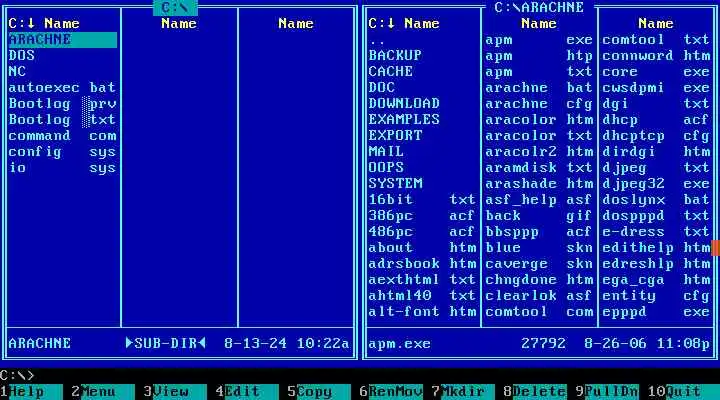Click the 3 View function key
The image size is (720, 400).
tap(175, 392)
